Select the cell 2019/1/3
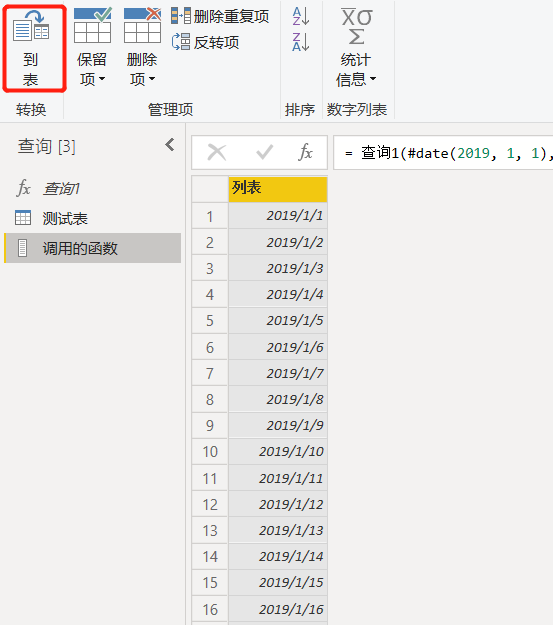 [278, 268]
